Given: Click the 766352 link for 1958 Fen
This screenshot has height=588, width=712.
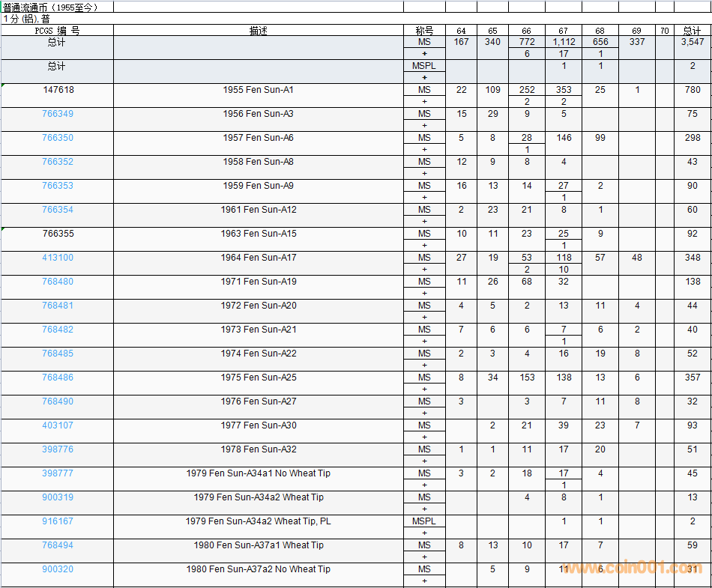Looking at the screenshot, I should point(58,162).
